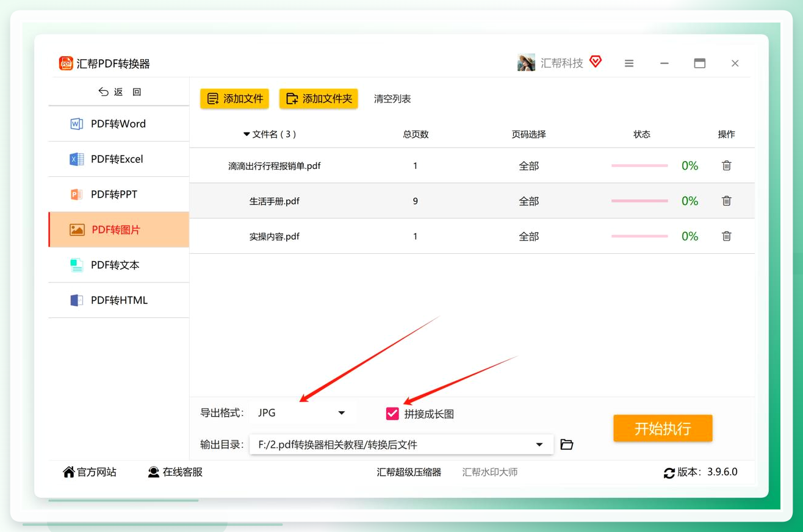Switch to the PDF转文本 tab

click(x=119, y=265)
